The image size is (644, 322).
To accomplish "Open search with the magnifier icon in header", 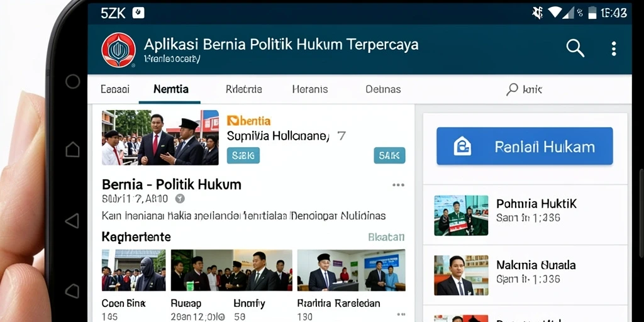I will 575,48.
